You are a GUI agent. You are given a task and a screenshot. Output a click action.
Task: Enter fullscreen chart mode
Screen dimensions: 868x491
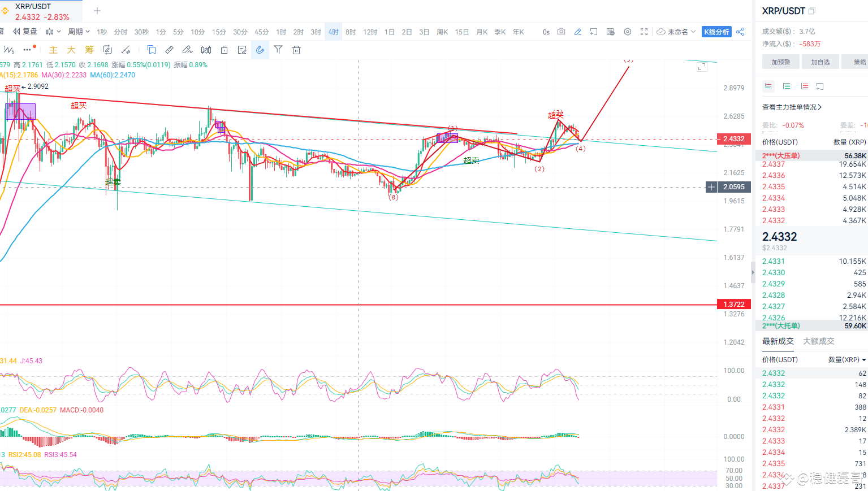click(x=644, y=32)
